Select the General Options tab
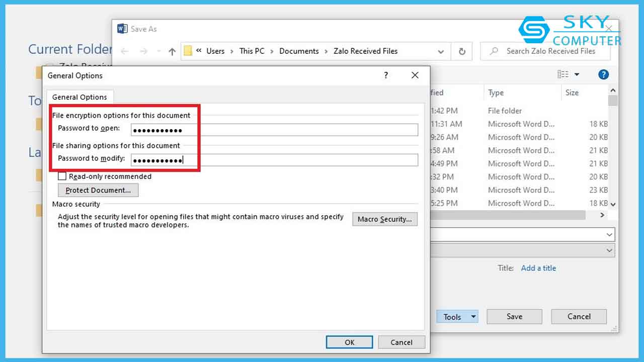The image size is (644, 362). pos(79,97)
